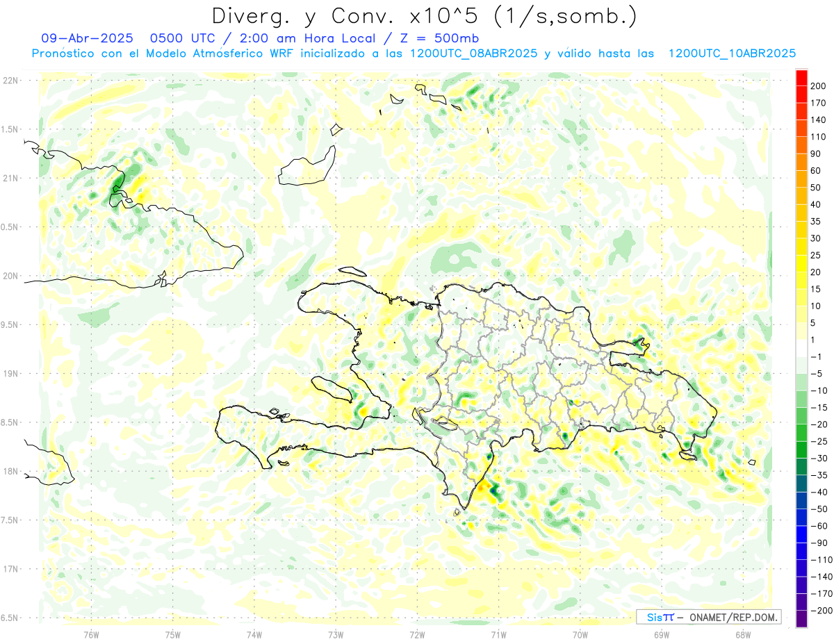Click the -140 value on the color scale
Image resolution: width=834 pixels, height=644 pixels.
(821, 577)
